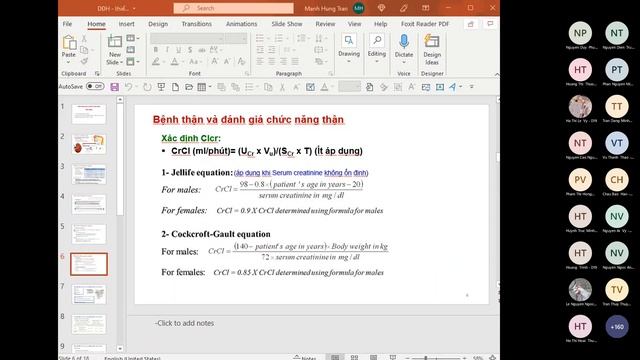This screenshot has height=360, width=640.
Task: Click the Format Painter brush icon
Action: 84,61
